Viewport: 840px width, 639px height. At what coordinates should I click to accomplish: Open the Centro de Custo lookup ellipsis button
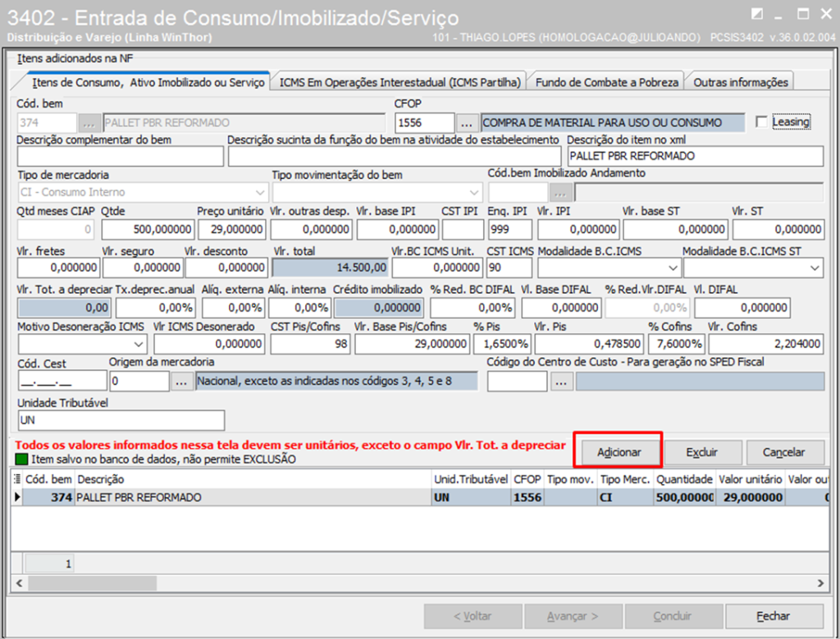(561, 381)
